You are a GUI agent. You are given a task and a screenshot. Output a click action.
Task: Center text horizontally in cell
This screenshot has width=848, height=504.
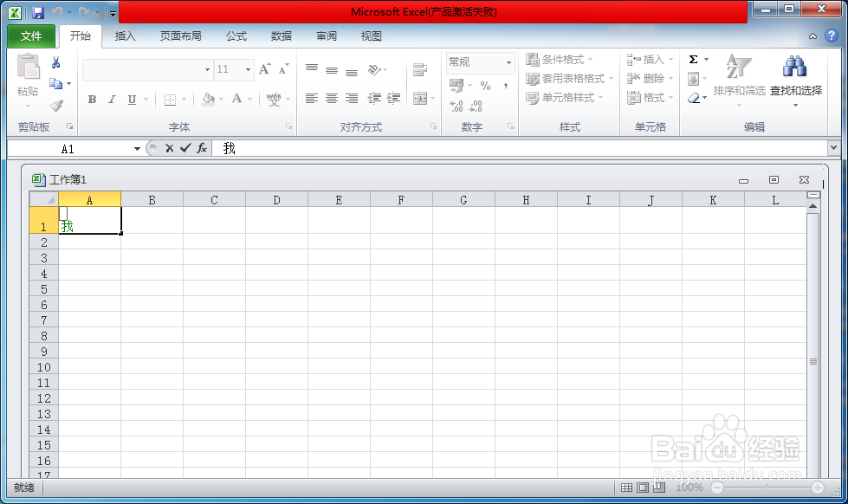coord(332,99)
